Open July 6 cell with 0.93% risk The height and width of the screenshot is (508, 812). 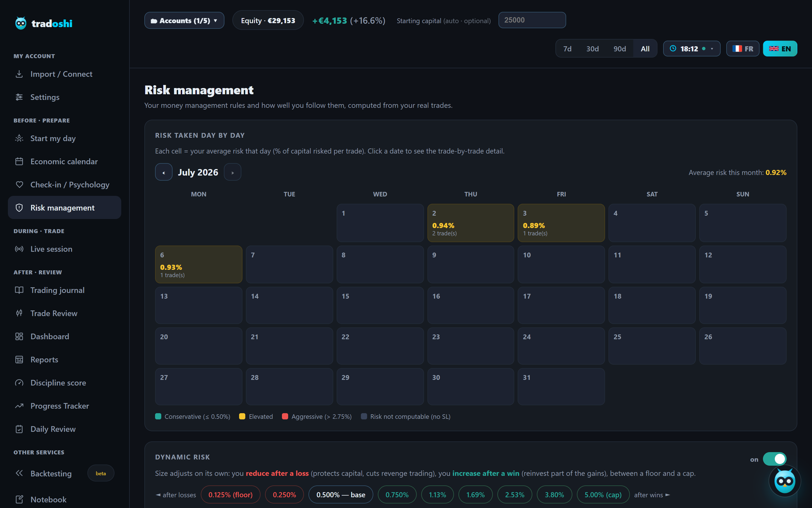[x=199, y=264]
